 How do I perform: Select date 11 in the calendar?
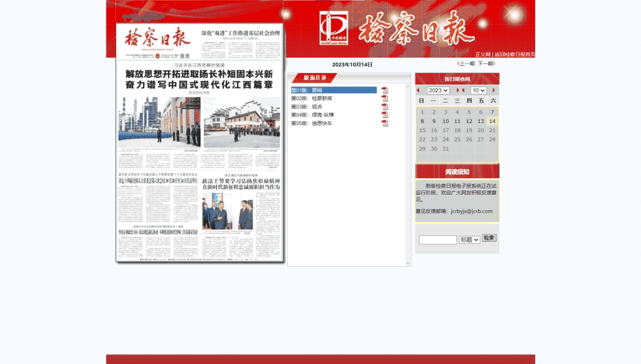pos(457,121)
